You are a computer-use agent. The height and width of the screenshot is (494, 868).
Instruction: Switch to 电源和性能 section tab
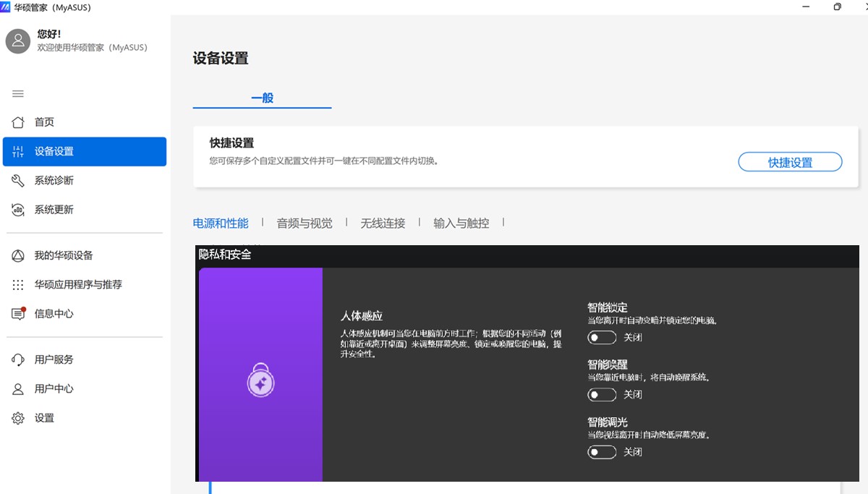coord(221,223)
